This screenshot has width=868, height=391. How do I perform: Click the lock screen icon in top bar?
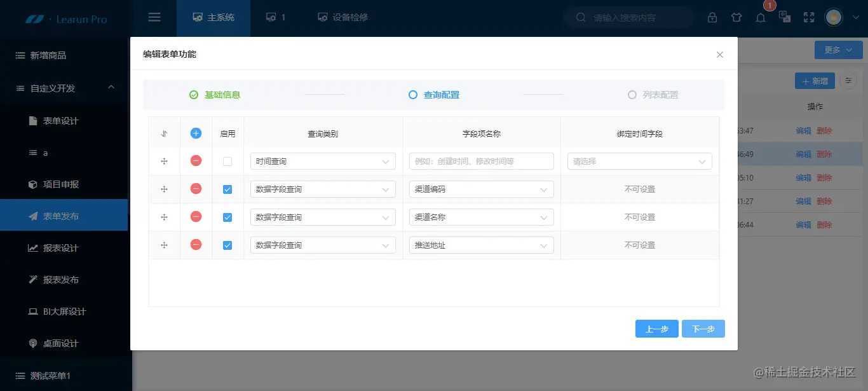pos(712,17)
